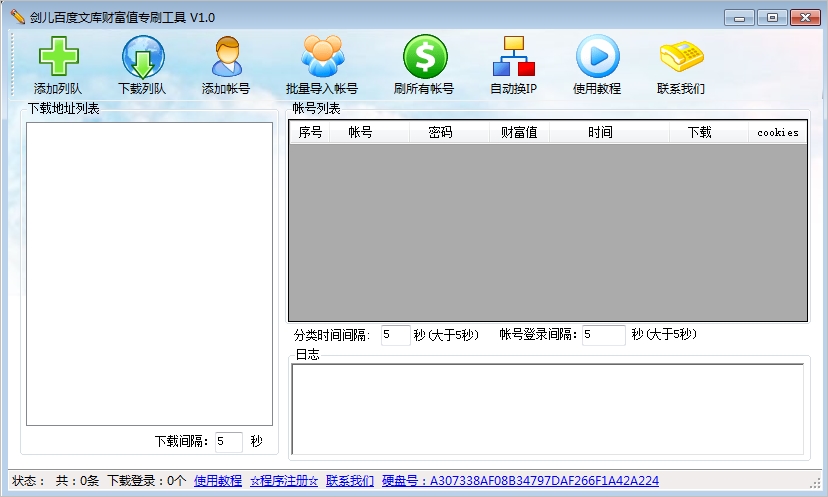Click the 共：0条 status text
Screen dimensions: 828x497
(x=77, y=481)
